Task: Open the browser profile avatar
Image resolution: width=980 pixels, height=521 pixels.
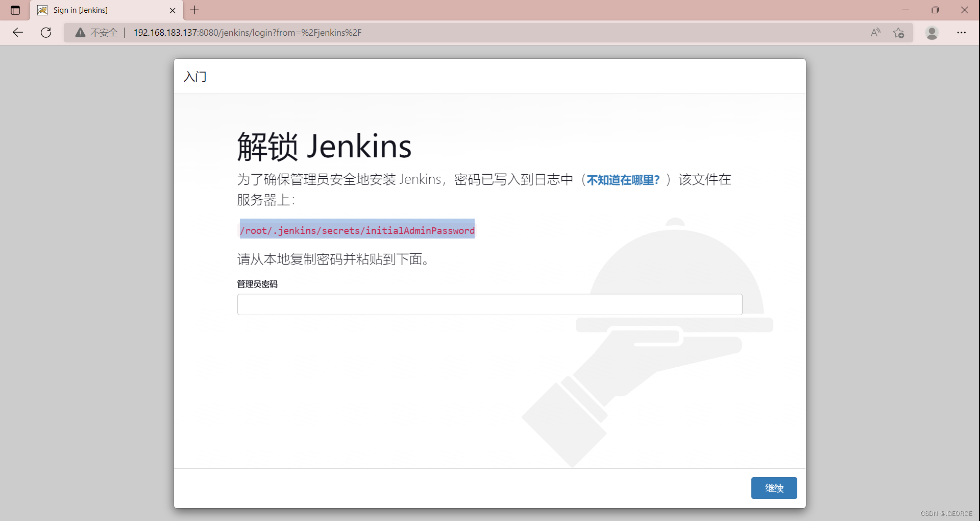Action: (x=932, y=33)
